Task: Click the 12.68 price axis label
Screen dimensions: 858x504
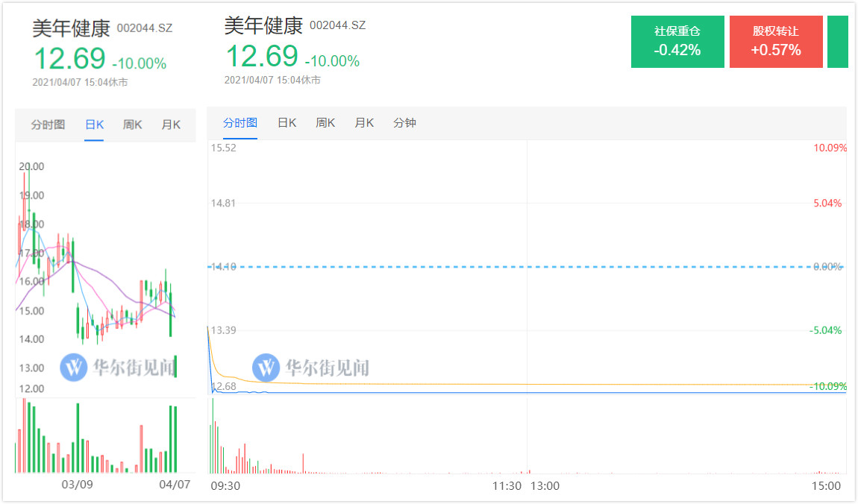Action: [x=225, y=386]
